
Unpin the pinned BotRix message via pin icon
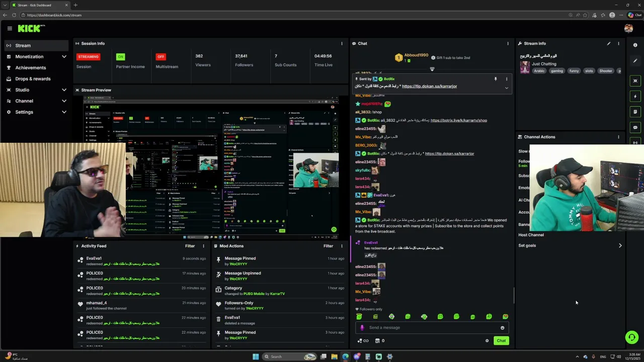(496, 79)
